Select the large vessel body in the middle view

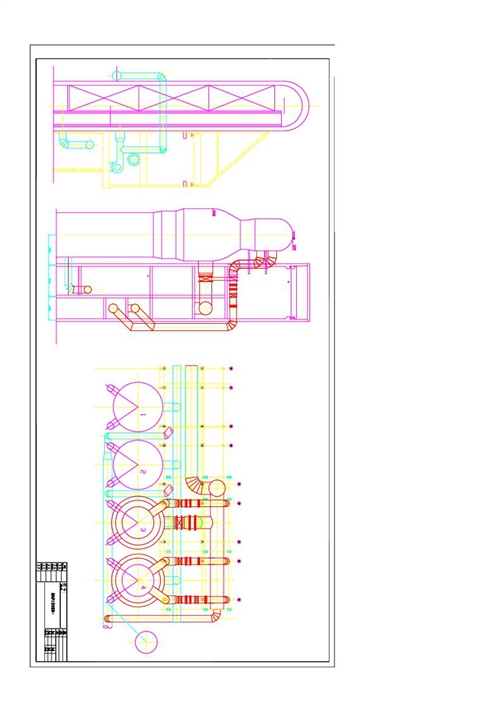tap(175, 234)
